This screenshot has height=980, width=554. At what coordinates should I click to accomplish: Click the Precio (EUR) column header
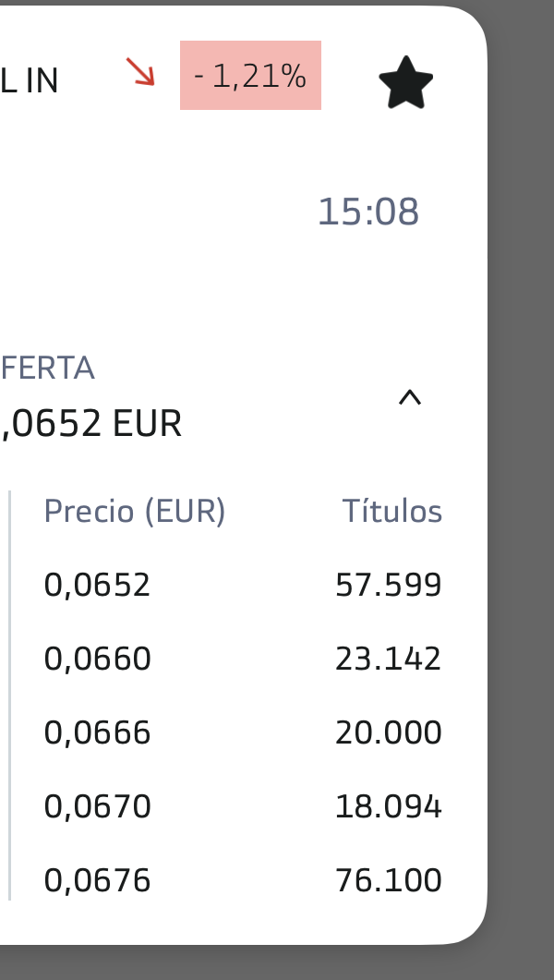[x=135, y=511]
